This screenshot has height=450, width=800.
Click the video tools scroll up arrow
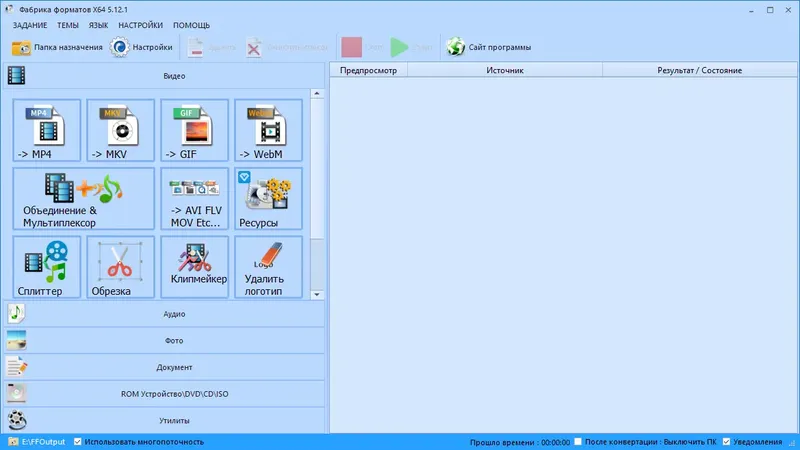pos(317,93)
